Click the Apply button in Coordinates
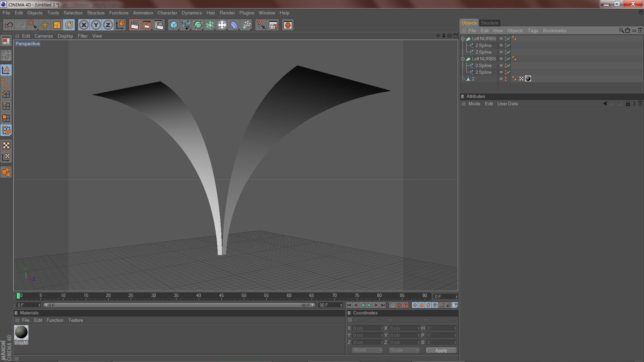Image resolution: width=644 pixels, height=362 pixels. pyautogui.click(x=441, y=350)
